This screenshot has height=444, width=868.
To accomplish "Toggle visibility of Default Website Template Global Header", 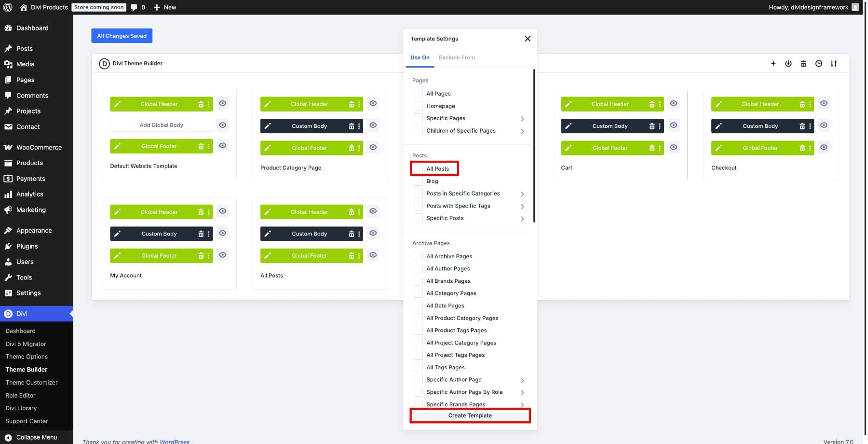I will pos(222,103).
